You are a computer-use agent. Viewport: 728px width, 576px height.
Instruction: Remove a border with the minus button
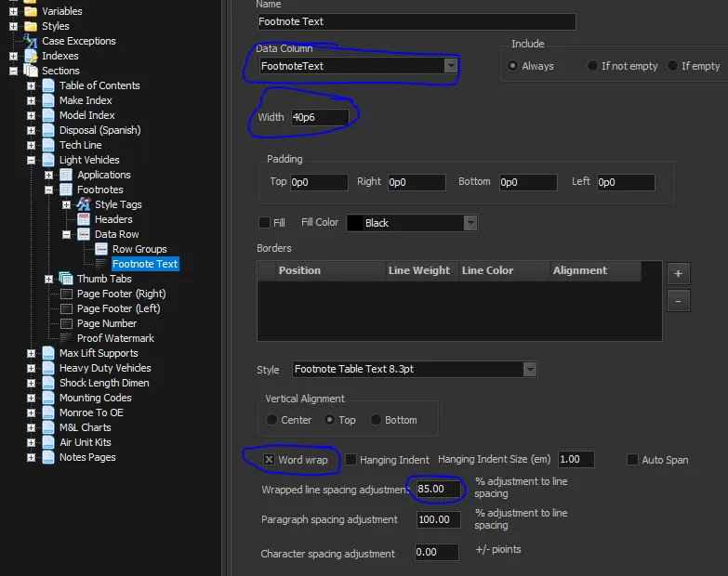[678, 300]
